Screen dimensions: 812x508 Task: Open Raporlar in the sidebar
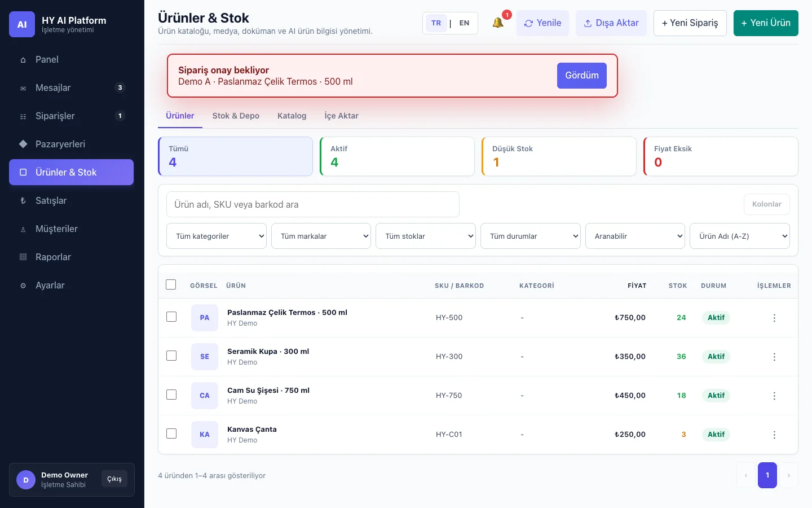71,257
